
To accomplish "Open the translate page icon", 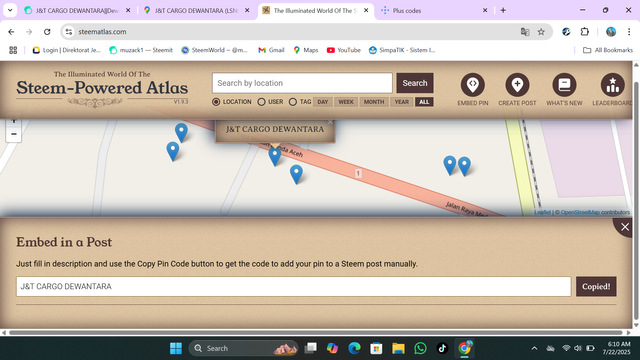I will (525, 32).
